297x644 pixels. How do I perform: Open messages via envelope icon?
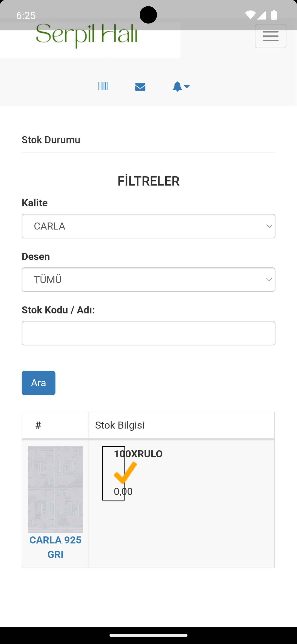tap(140, 86)
